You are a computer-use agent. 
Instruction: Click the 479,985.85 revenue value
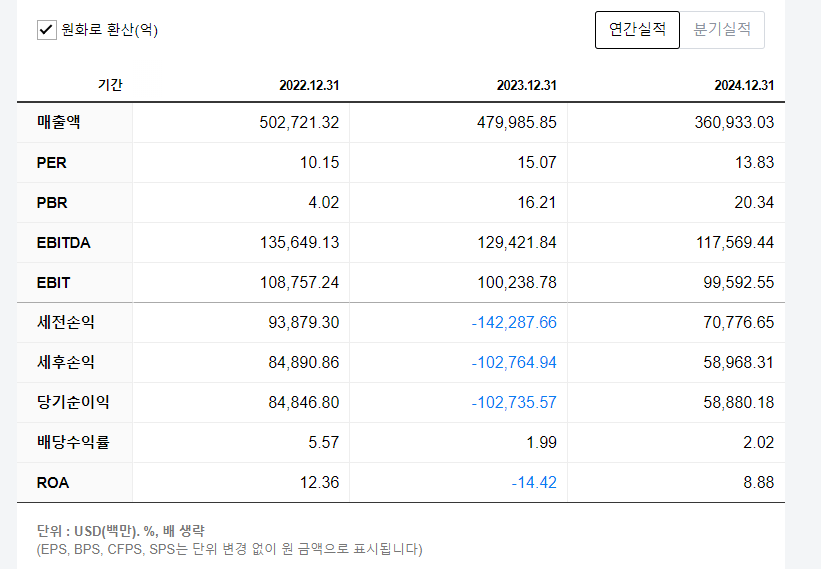516,122
